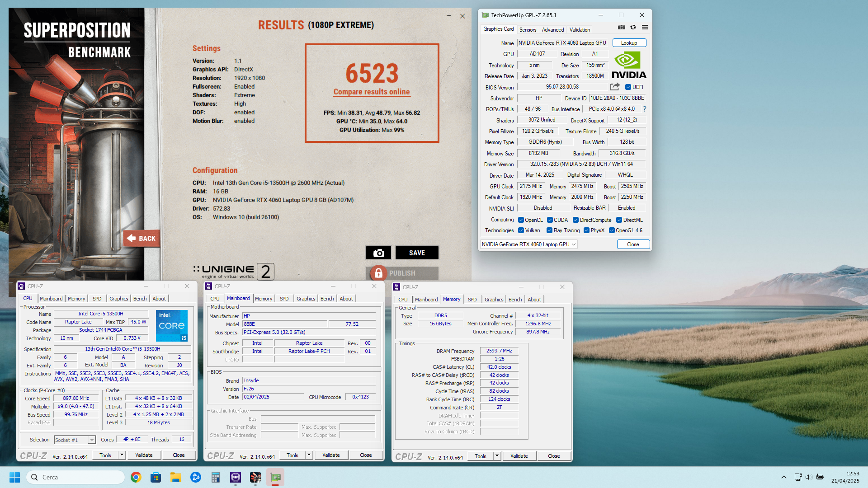Viewport: 868px width, 488px height.
Task: Click Validate in the right CPU-Z window
Action: [519, 456]
